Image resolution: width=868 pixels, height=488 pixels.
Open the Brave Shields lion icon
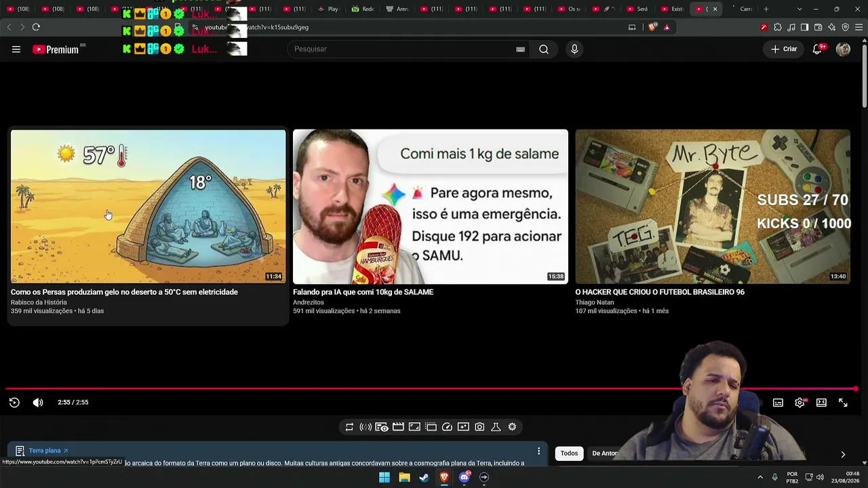click(x=653, y=27)
